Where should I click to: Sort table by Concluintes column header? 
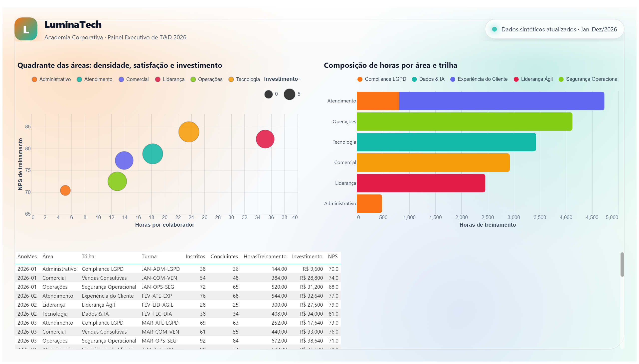pyautogui.click(x=224, y=257)
